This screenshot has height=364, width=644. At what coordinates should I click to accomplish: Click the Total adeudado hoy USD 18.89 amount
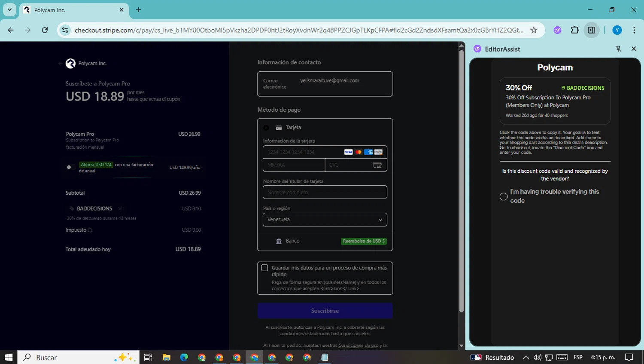[x=188, y=249]
